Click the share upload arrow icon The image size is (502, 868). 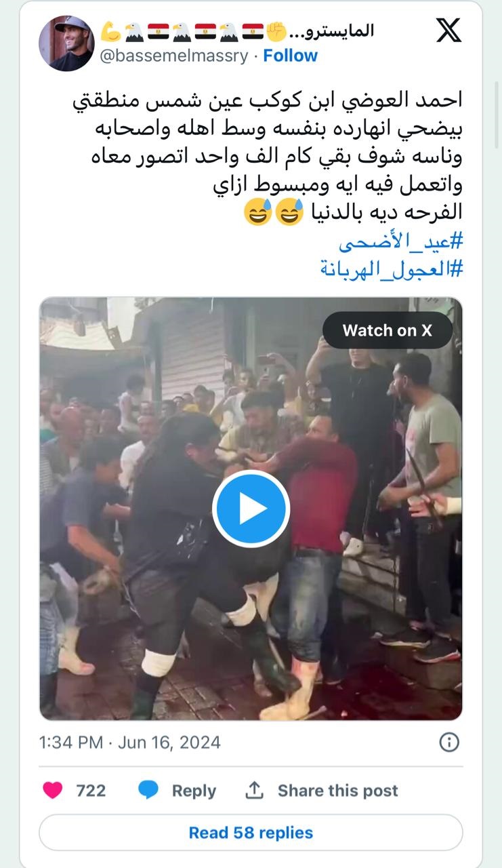click(x=254, y=790)
